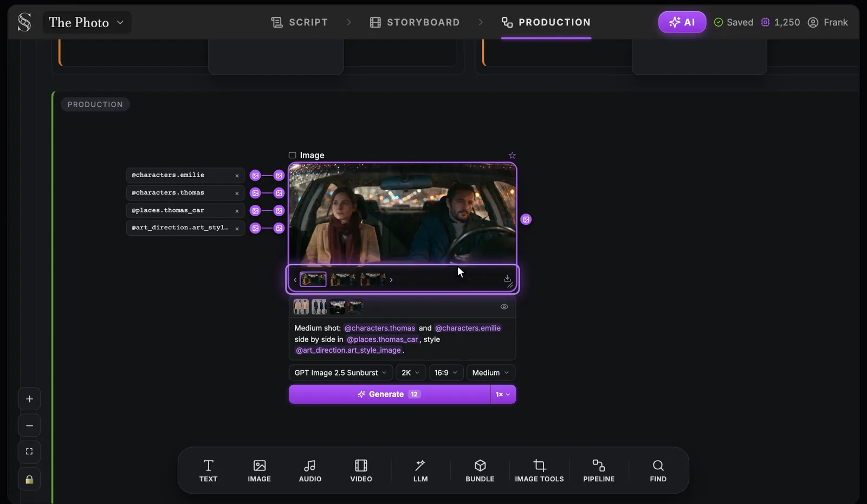Open the Frank user menu
867x504 pixels.
point(827,22)
